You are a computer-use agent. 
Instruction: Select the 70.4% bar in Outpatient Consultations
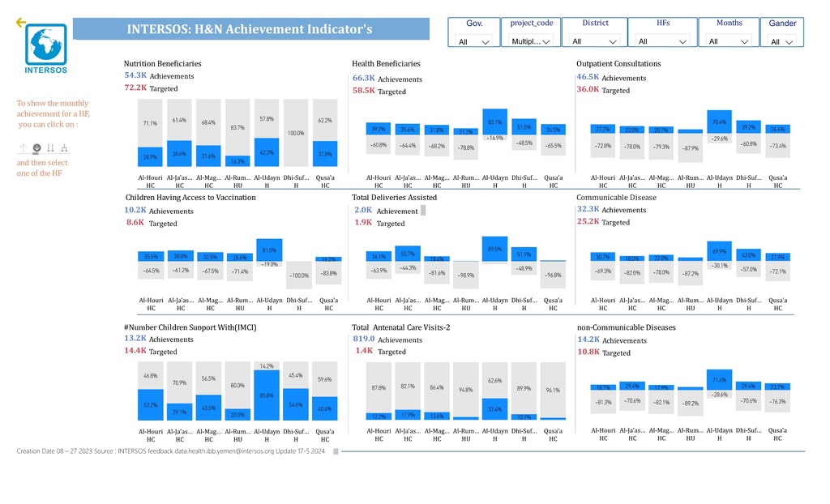click(720, 122)
